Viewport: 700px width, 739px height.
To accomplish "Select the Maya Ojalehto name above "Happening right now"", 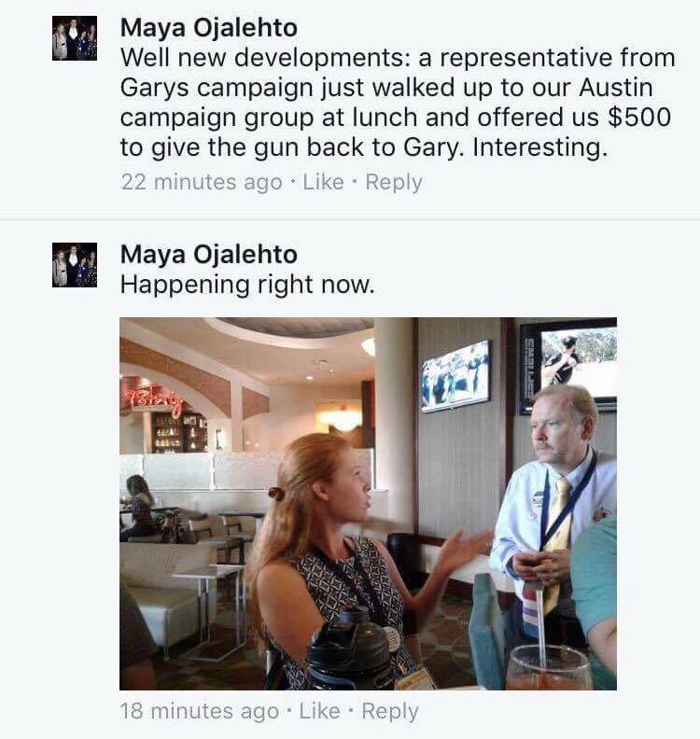I will click(x=209, y=254).
